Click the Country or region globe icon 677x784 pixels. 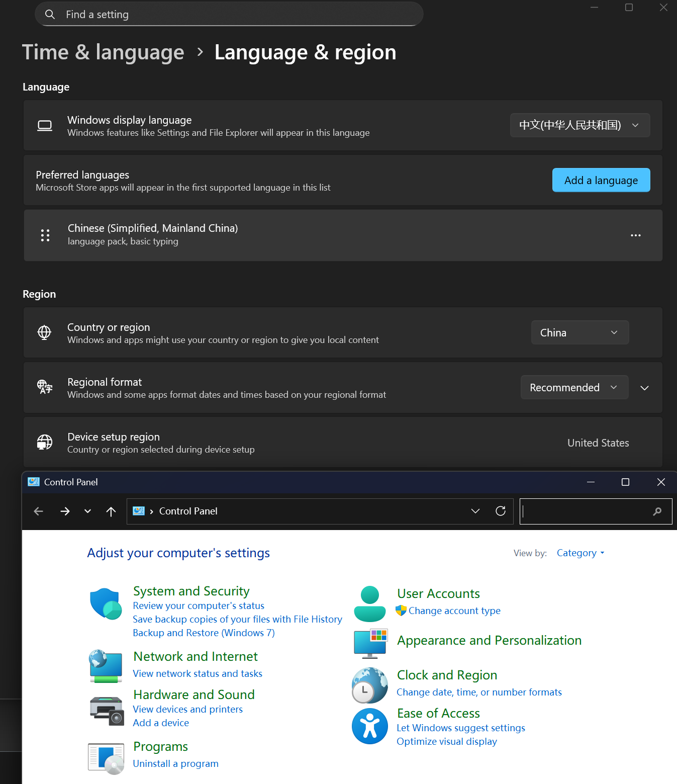[44, 332]
